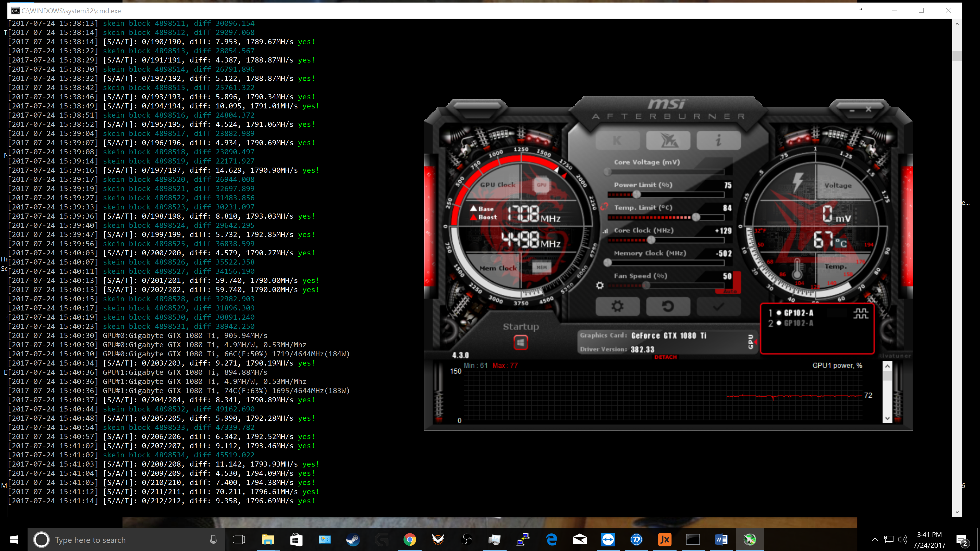This screenshot has height=551, width=980.
Task: Click the DETACH monitoring link
Action: [x=665, y=357]
